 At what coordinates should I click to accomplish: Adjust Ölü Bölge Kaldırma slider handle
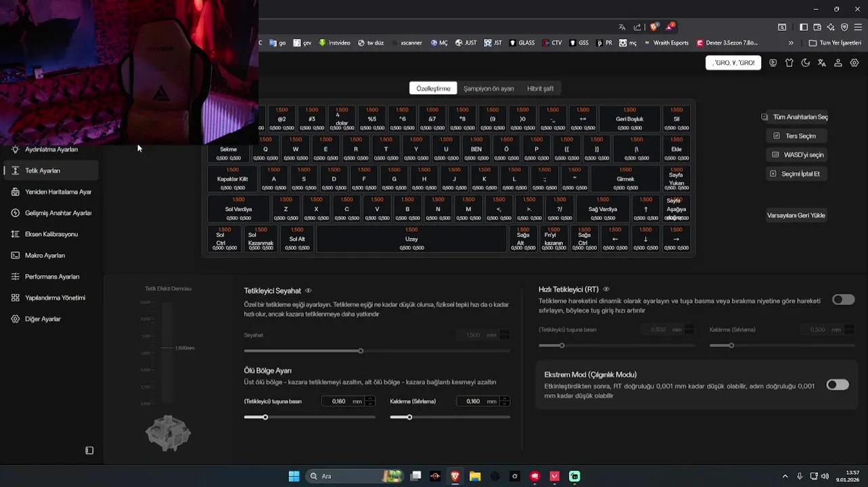coord(409,417)
